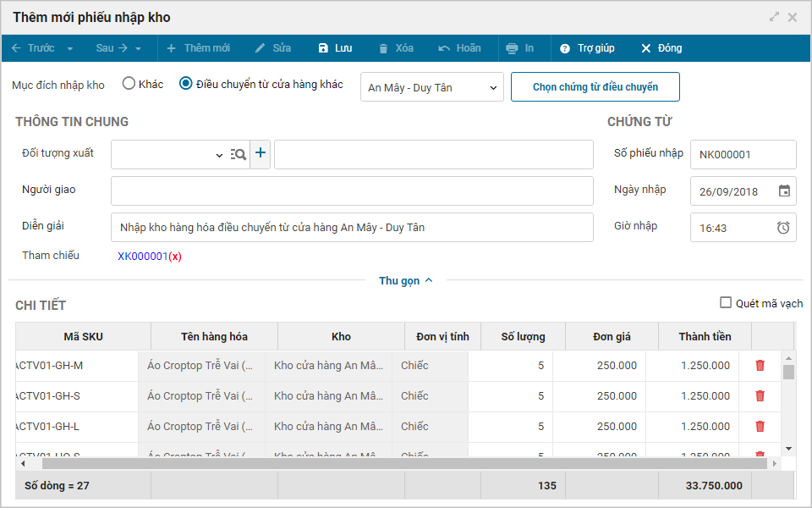Click Hoãn undo toolbar item
812x508 pixels.
pos(459,48)
